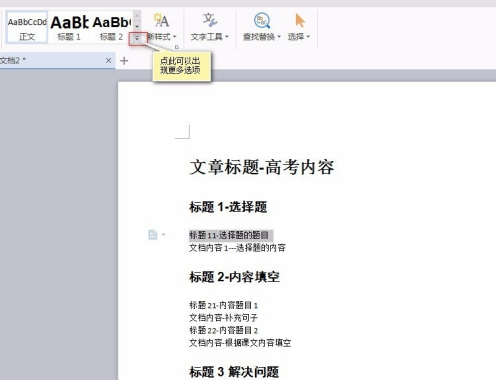The width and height of the screenshot is (496, 380).
Task: Click line 标题21-内容题目1
Action: [223, 305]
